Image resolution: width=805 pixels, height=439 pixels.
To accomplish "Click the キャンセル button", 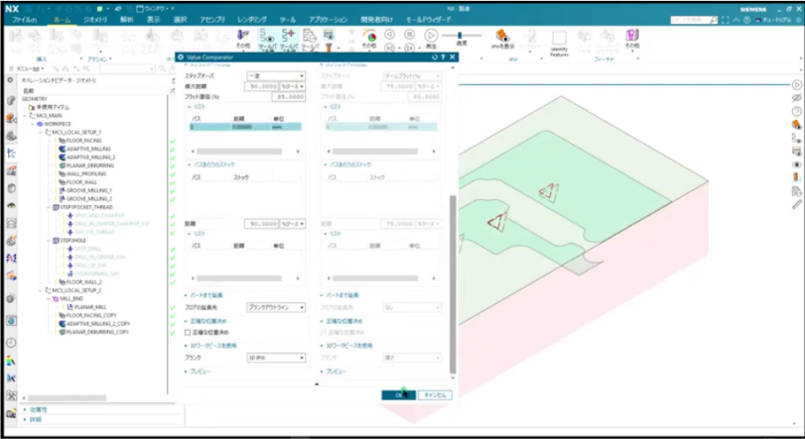I will [x=434, y=395].
